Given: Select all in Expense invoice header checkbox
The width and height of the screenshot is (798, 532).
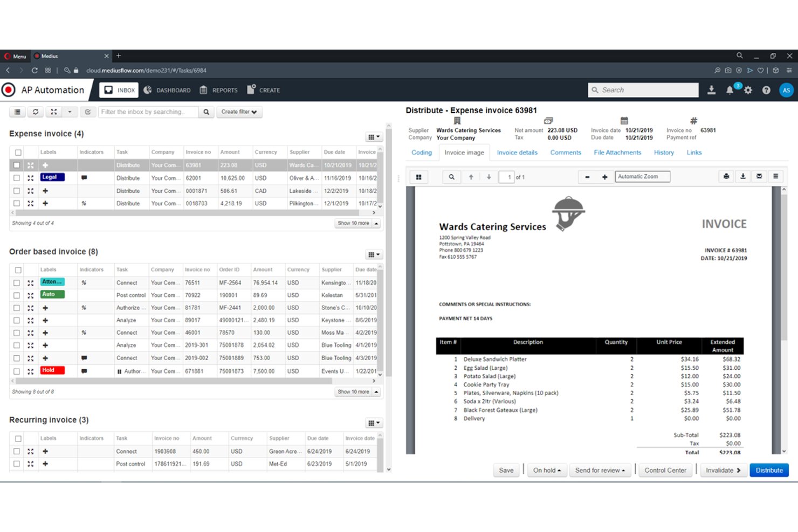Looking at the screenshot, I should [x=18, y=153].
